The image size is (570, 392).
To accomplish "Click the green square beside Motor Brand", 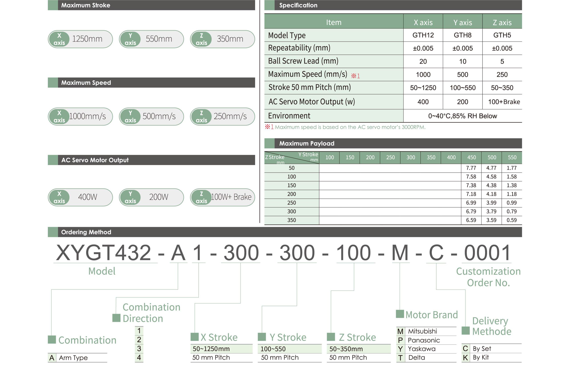I will (400, 314).
